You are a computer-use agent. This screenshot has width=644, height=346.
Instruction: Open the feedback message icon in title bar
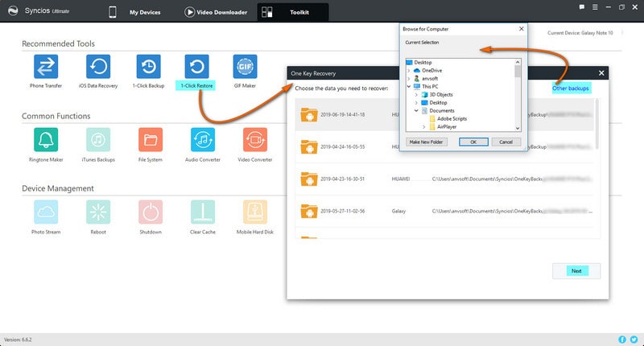pyautogui.click(x=582, y=7)
